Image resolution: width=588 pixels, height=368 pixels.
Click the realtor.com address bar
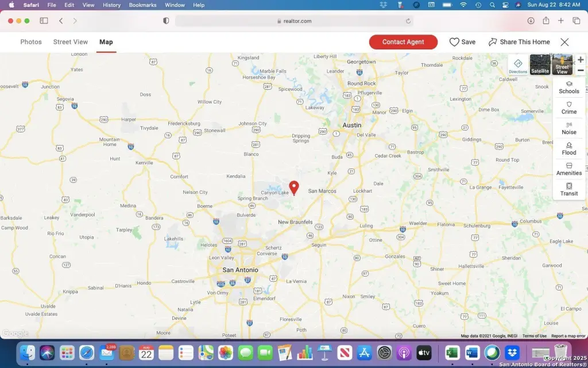point(294,21)
